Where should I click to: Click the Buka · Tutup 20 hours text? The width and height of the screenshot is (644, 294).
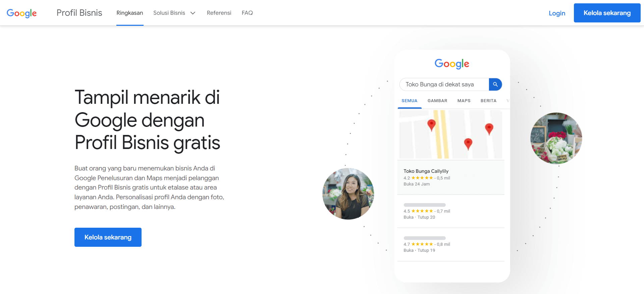tap(419, 217)
